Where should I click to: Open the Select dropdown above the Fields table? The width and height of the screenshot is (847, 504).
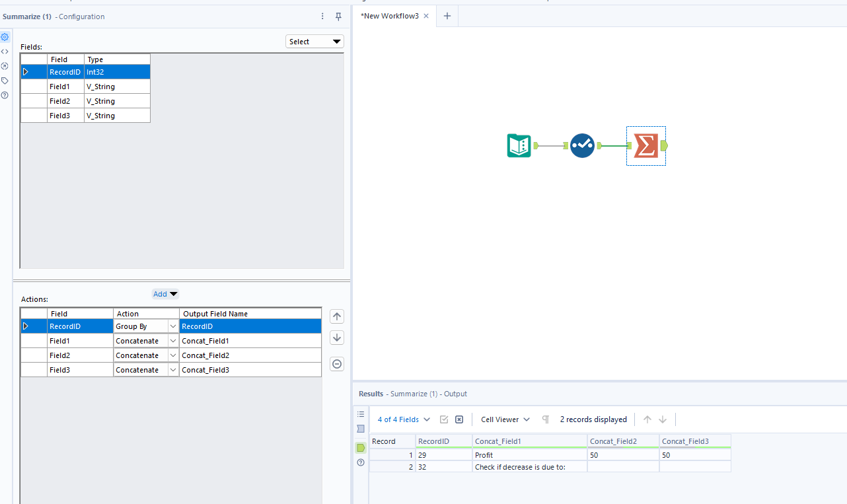[x=314, y=41]
